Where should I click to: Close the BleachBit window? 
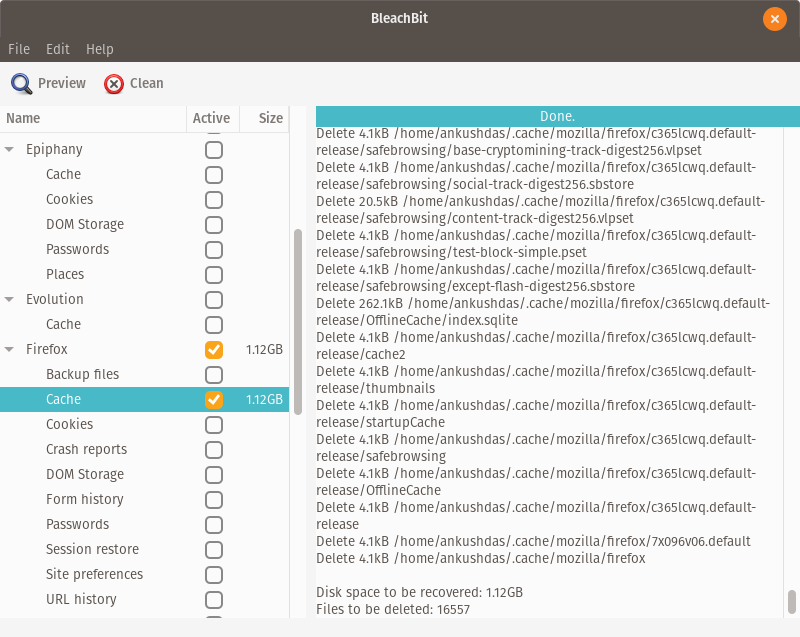[x=774, y=19]
